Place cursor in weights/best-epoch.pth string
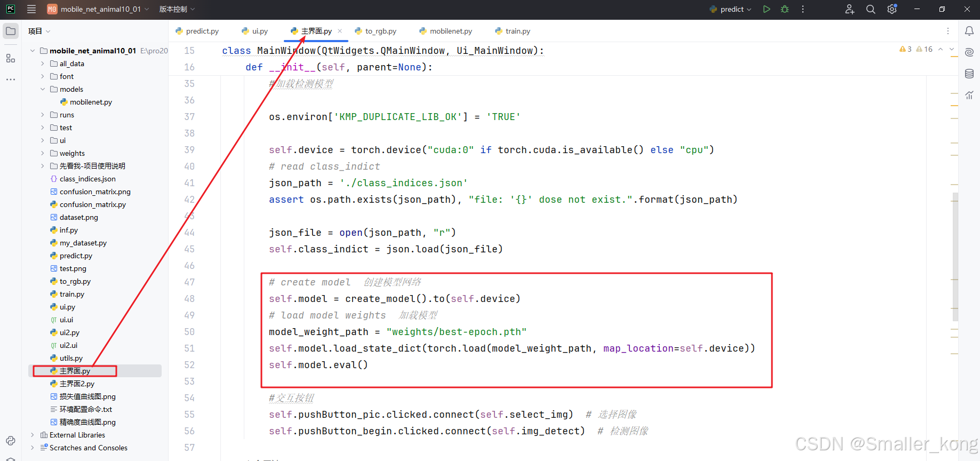 click(x=456, y=332)
